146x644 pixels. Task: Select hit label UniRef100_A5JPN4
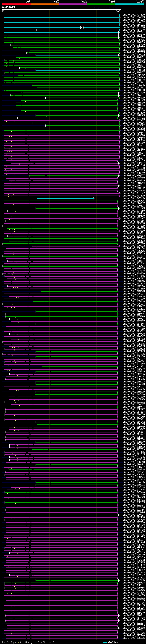pyautogui.click(x=134, y=550)
